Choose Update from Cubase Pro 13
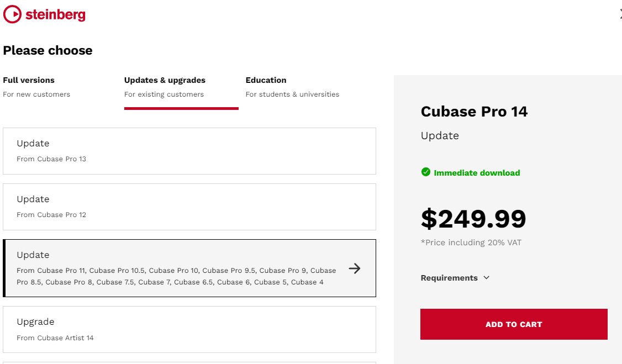Image resolution: width=622 pixels, height=364 pixels. click(x=189, y=151)
